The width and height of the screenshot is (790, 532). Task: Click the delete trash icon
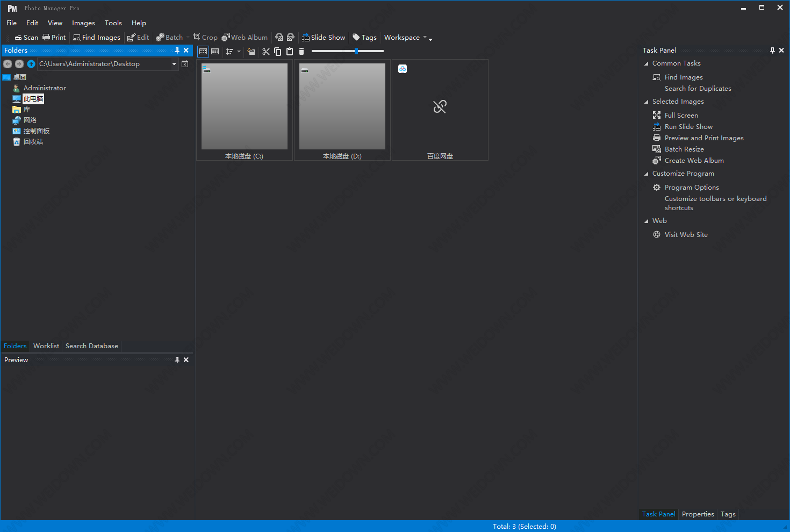point(301,52)
